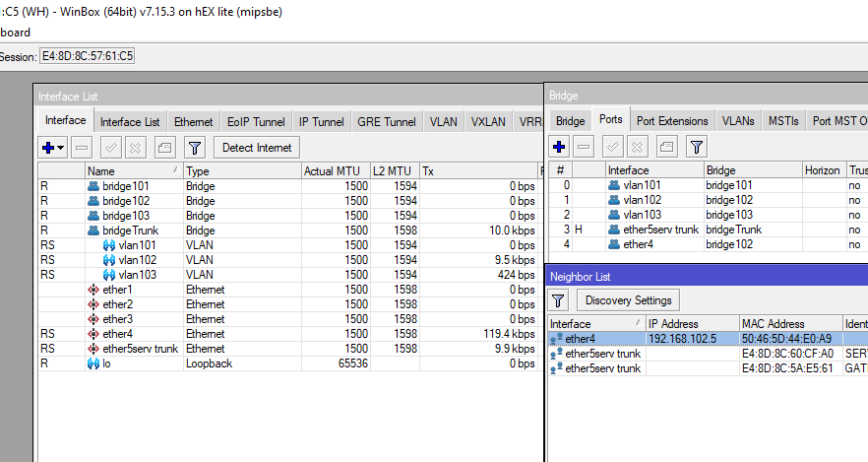Sort neighbors by IP Address column

(693, 323)
